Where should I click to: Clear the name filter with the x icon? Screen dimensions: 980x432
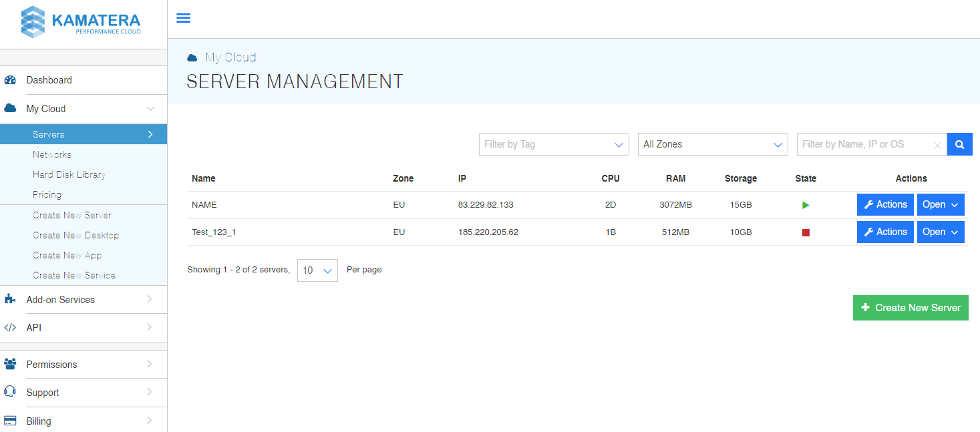937,144
